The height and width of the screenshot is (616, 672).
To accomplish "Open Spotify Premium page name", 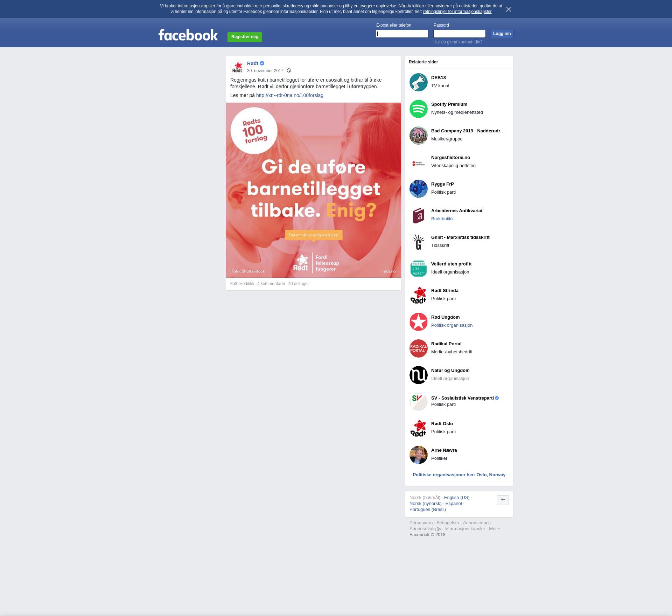I will click(x=449, y=104).
